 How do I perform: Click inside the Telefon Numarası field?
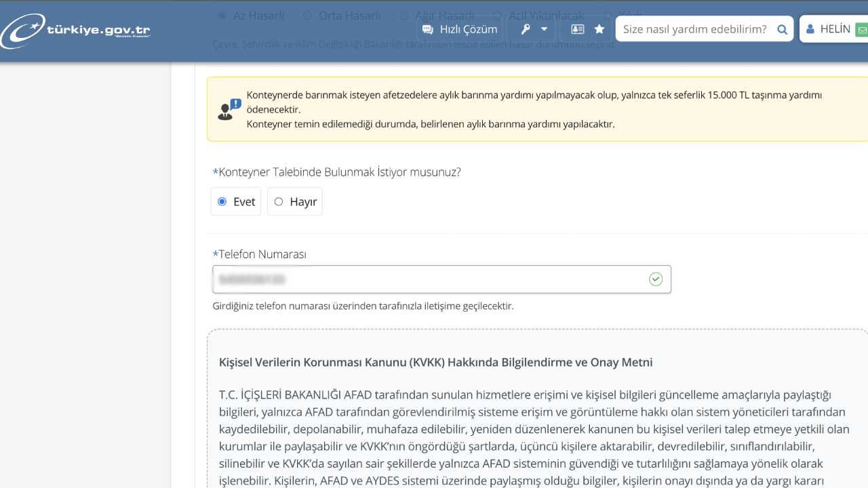click(x=441, y=279)
